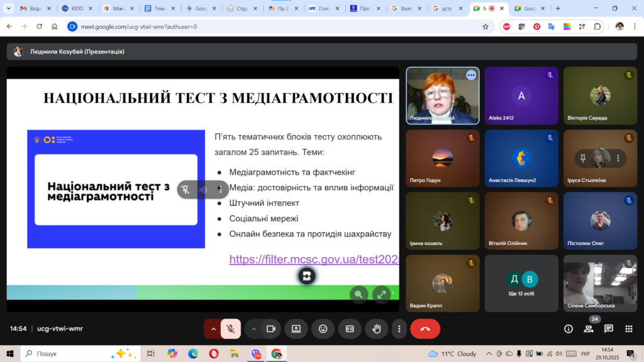Zoom in on the presentation with magnifier

pyautogui.click(x=359, y=294)
